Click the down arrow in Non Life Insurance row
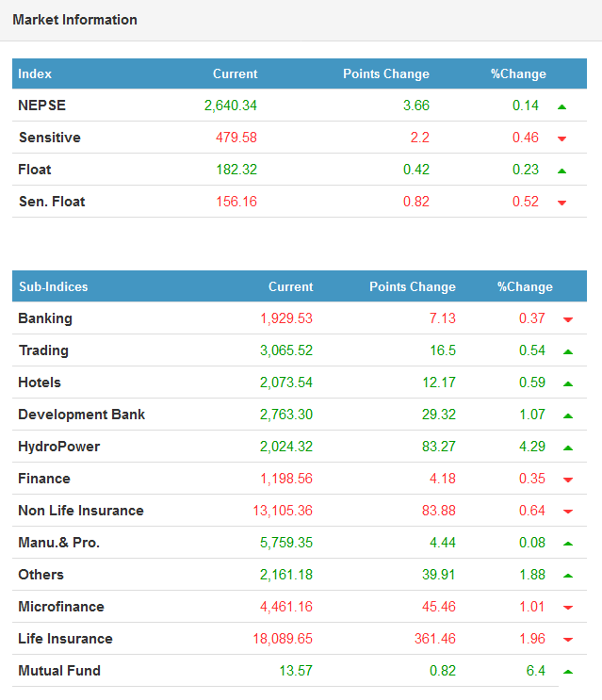This screenshot has width=602, height=700. point(568,512)
